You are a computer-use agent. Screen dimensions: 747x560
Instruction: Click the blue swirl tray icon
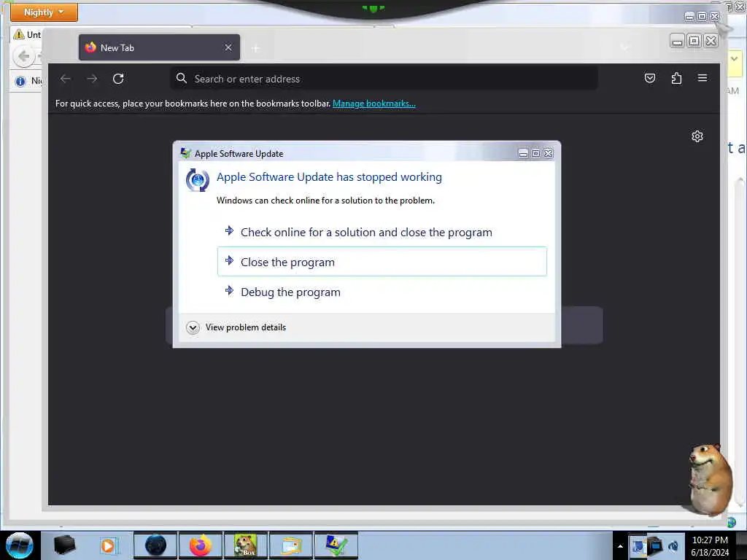tap(673, 545)
